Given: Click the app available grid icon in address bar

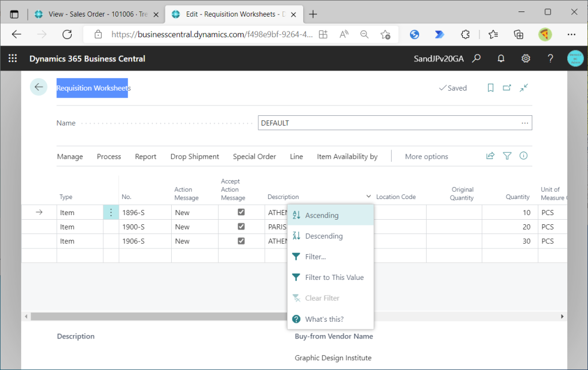Looking at the screenshot, I should [x=323, y=34].
